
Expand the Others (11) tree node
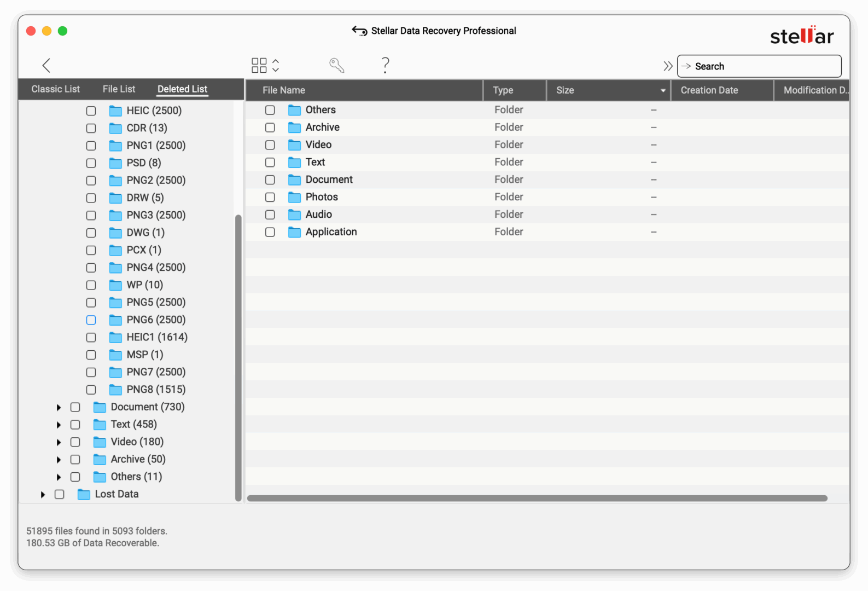click(x=59, y=477)
